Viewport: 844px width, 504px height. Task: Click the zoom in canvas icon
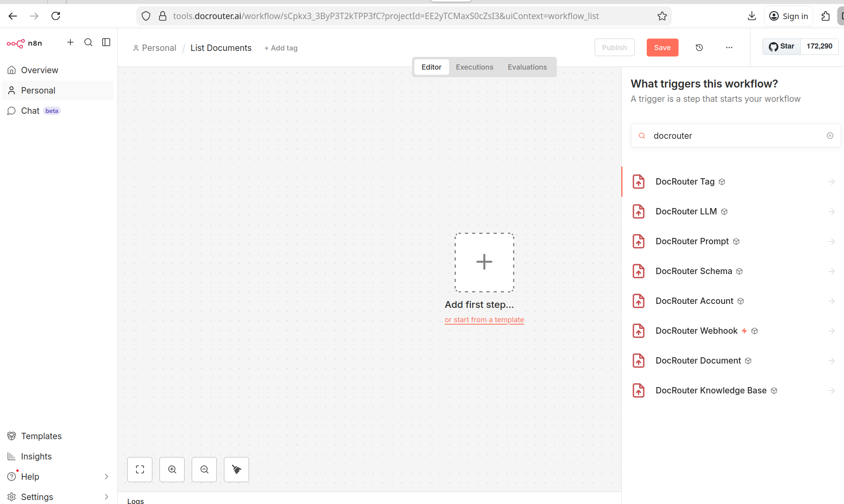coord(172,469)
